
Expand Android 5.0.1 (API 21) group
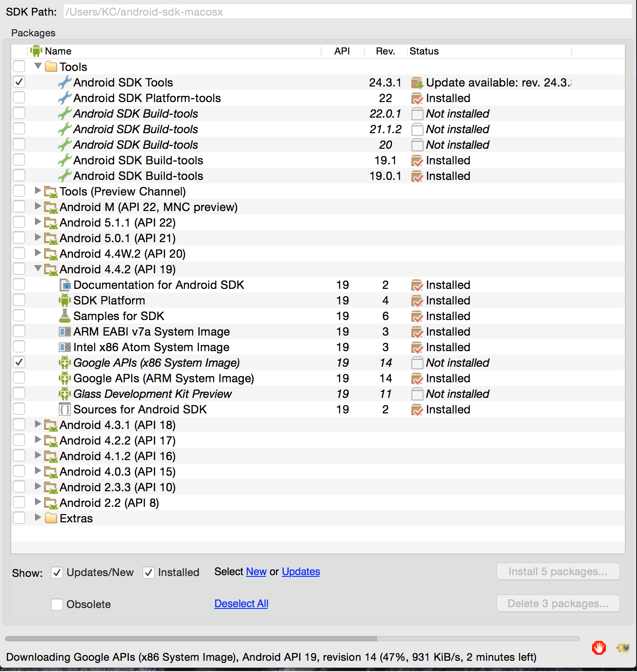(x=38, y=237)
